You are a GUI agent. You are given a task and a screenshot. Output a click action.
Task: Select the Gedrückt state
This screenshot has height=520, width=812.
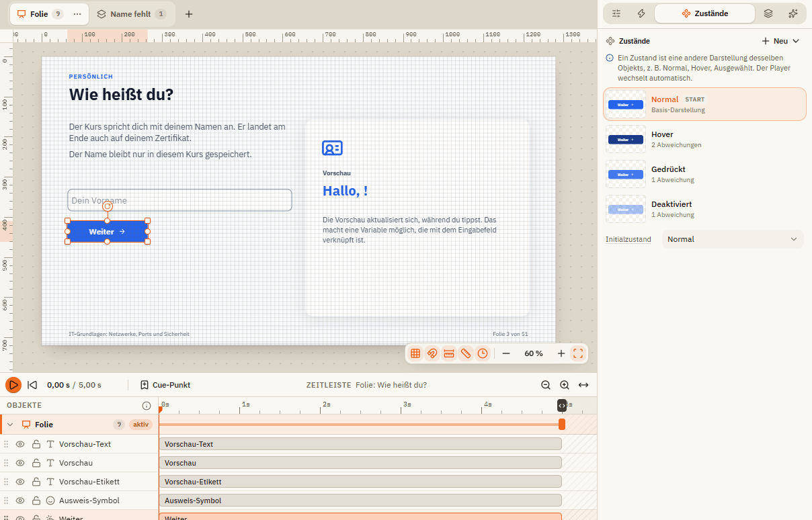[704, 174]
